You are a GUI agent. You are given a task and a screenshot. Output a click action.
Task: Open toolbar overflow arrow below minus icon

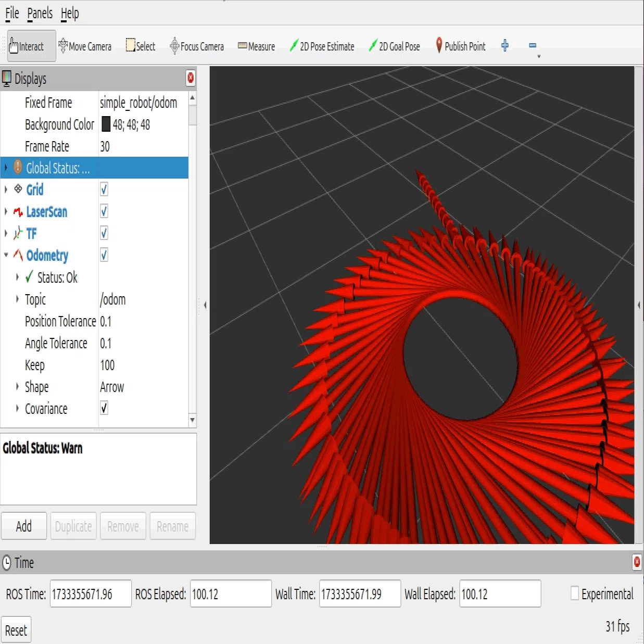click(539, 56)
